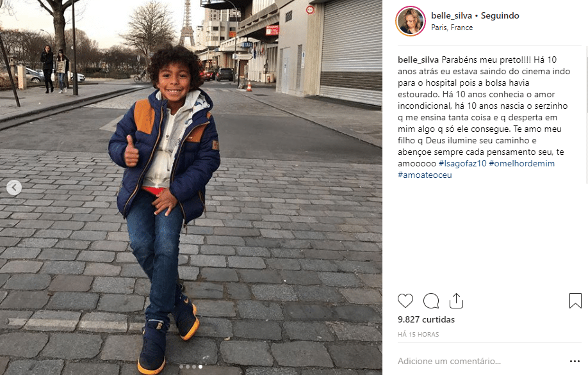Select the photo of the boy
The height and width of the screenshot is (375, 588).
pos(191,187)
